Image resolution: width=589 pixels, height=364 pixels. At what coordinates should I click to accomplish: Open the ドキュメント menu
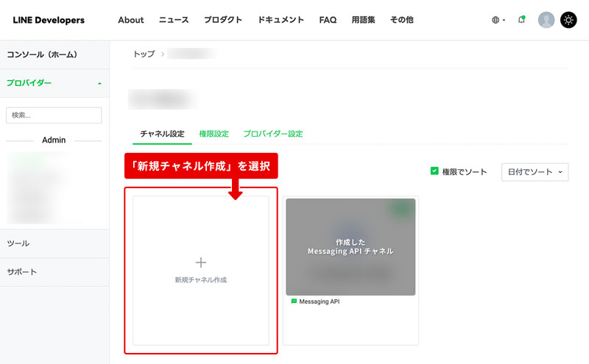[x=281, y=20]
